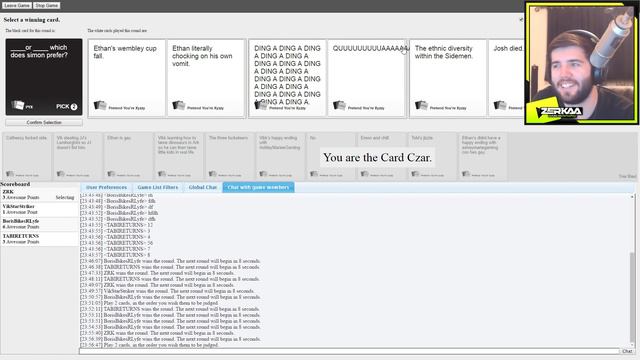640x360 pixels.
Task: Click the black card "which does simon prefer?"
Action: pyautogui.click(x=44, y=77)
